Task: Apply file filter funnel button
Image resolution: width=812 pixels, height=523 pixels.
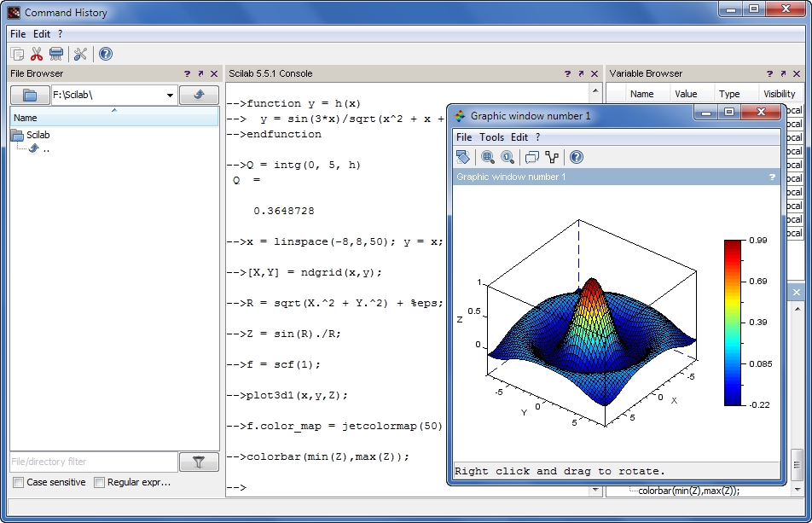Action: (199, 462)
